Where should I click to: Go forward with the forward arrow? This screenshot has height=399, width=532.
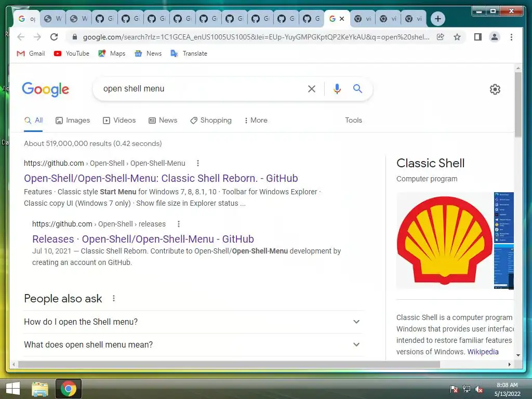(x=37, y=37)
